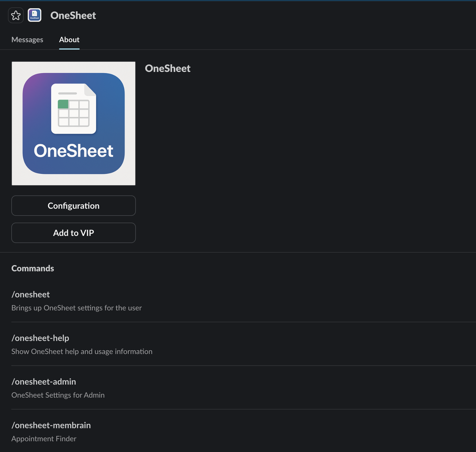Open the large OneSheet logo image

coord(74,123)
